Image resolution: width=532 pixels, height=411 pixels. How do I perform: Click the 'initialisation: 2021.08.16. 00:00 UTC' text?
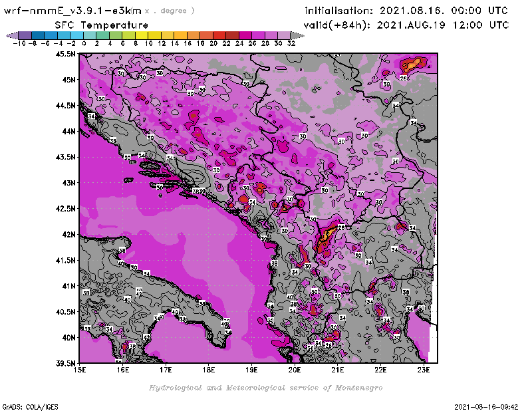click(x=406, y=11)
